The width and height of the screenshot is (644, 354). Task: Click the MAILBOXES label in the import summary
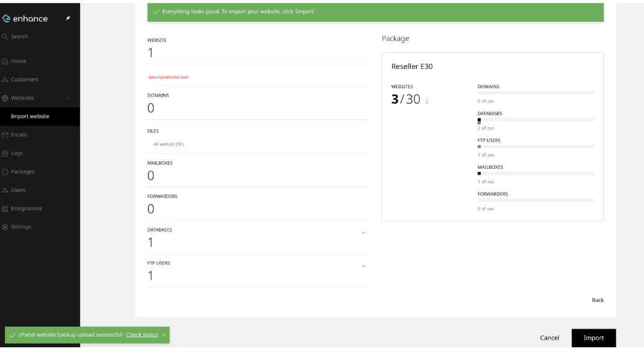point(160,163)
